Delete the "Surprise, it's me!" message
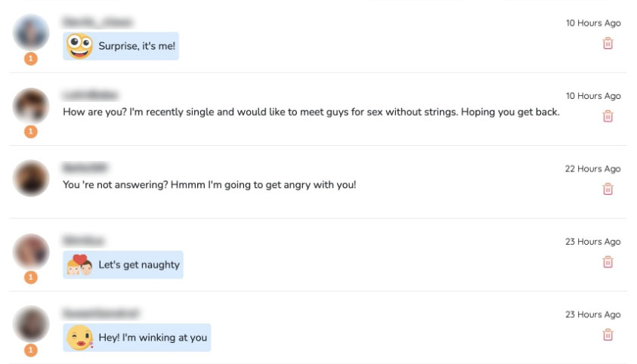Image resolution: width=637 pixels, height=364 pixels. point(608,44)
